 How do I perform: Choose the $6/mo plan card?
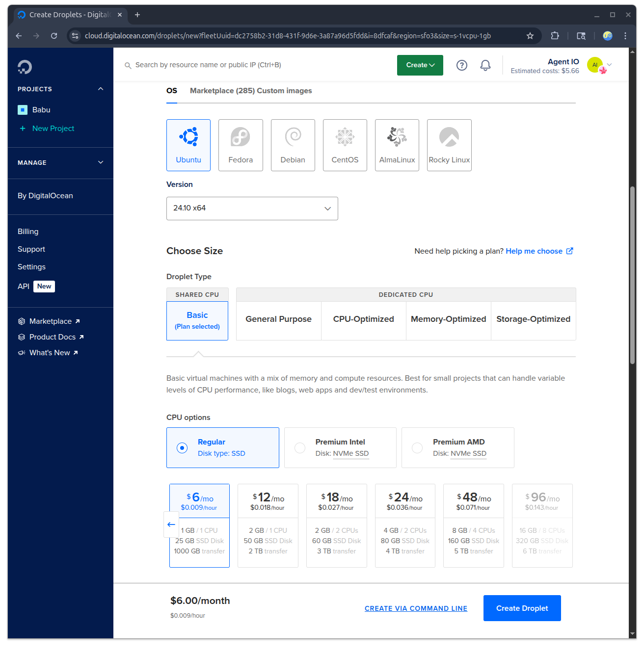click(199, 525)
